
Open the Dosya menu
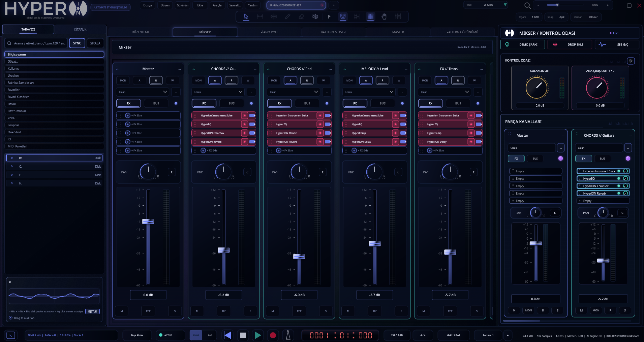pos(148,5)
